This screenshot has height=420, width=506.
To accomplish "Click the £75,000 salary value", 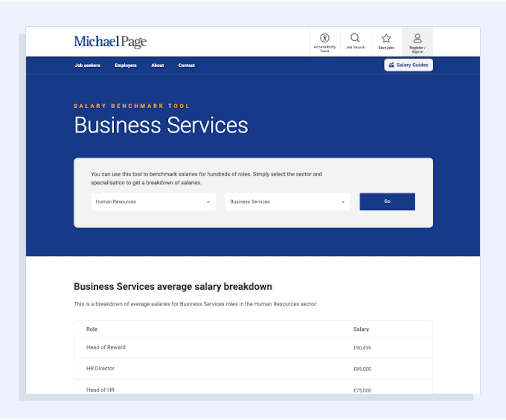I will pos(362,390).
